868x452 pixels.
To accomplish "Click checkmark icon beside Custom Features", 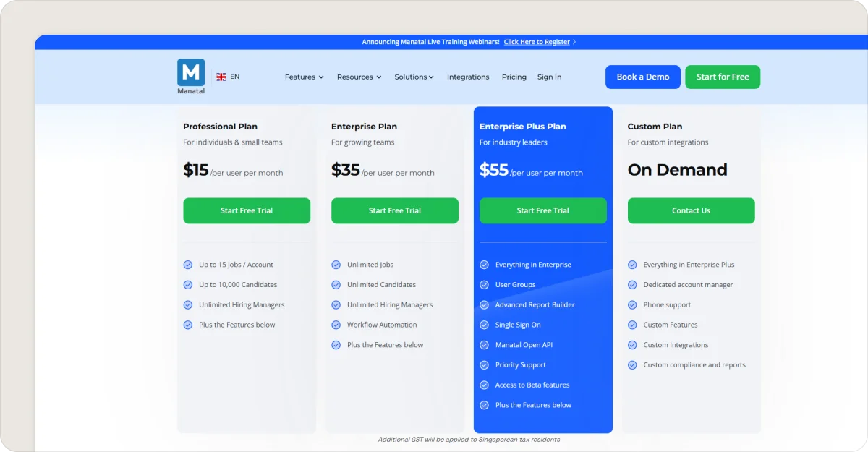I will coord(632,325).
